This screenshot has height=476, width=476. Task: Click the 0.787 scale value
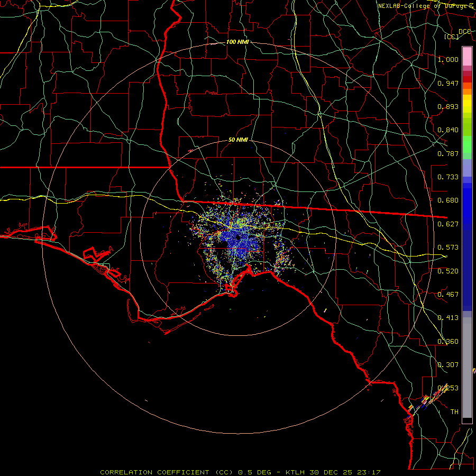448,153
